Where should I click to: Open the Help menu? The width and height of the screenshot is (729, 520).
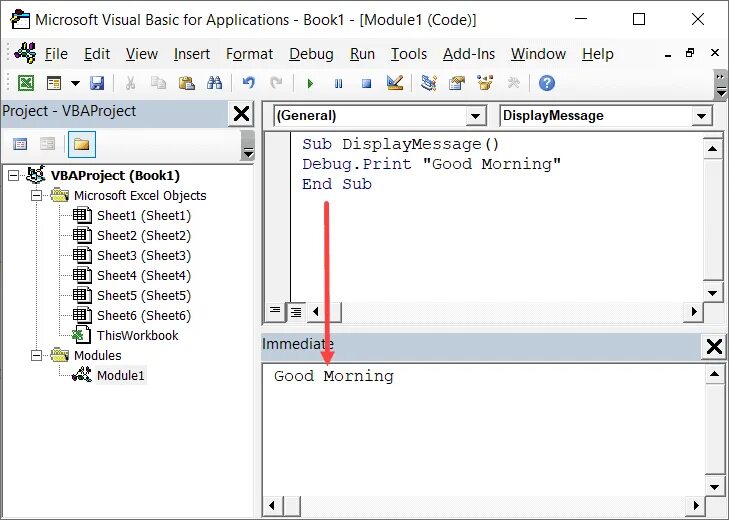[x=598, y=54]
